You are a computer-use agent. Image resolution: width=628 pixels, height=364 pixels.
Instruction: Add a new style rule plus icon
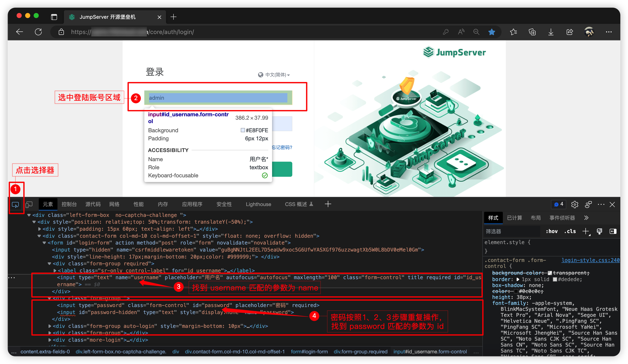pos(586,231)
